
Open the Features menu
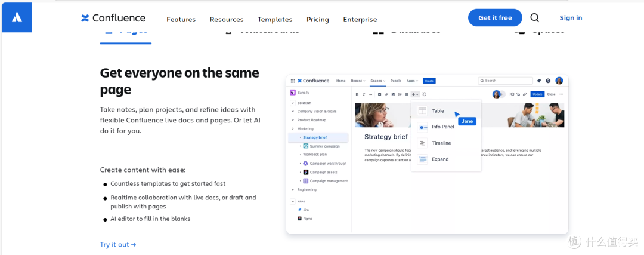[x=181, y=19]
